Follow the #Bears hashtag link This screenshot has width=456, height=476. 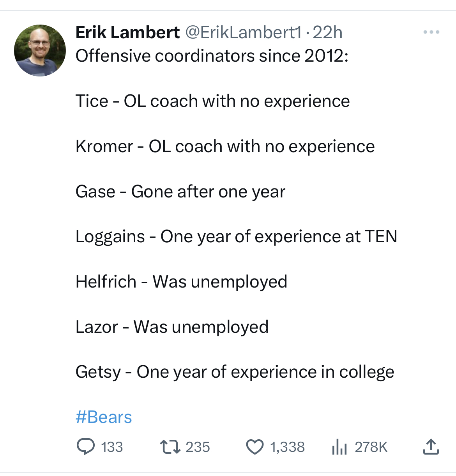pos(104,417)
